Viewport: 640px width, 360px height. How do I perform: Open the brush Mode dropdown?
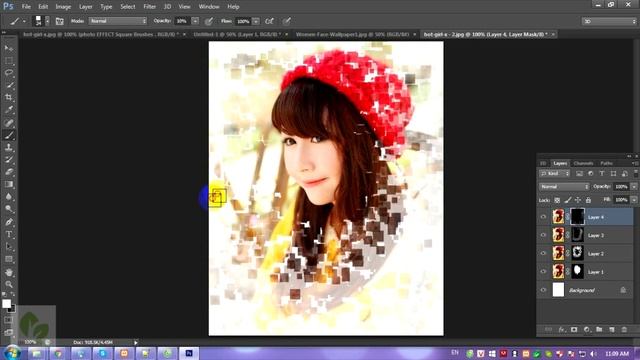(x=118, y=21)
